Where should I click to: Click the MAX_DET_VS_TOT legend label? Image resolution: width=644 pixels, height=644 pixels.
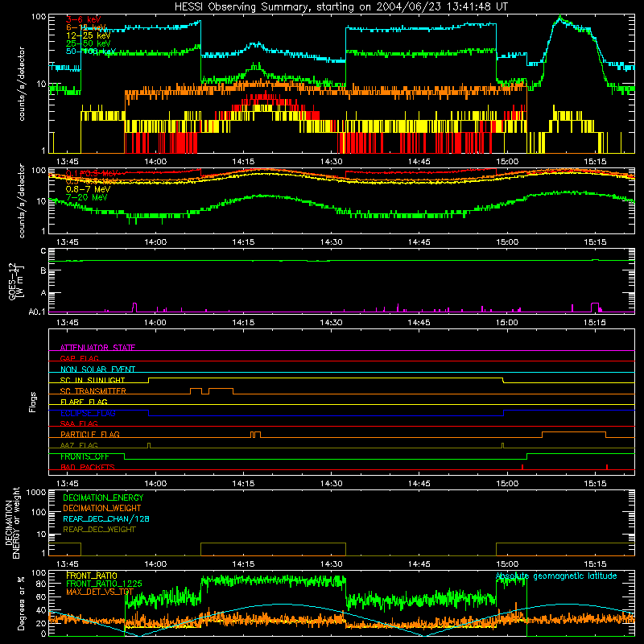click(100, 592)
